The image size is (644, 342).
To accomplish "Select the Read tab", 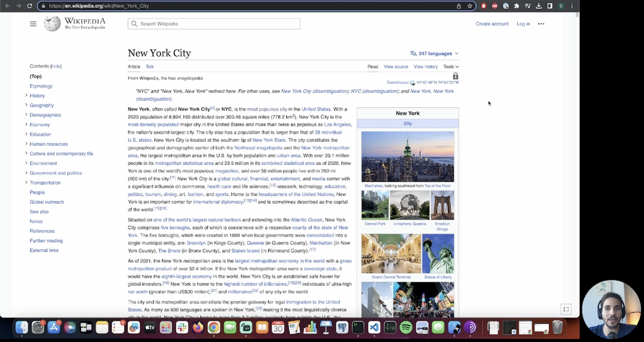I will coord(373,67).
